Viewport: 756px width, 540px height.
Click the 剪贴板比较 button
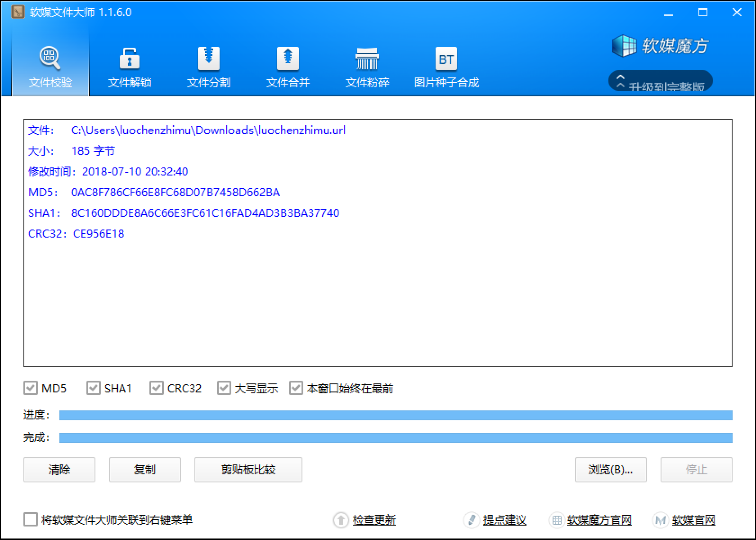[248, 470]
